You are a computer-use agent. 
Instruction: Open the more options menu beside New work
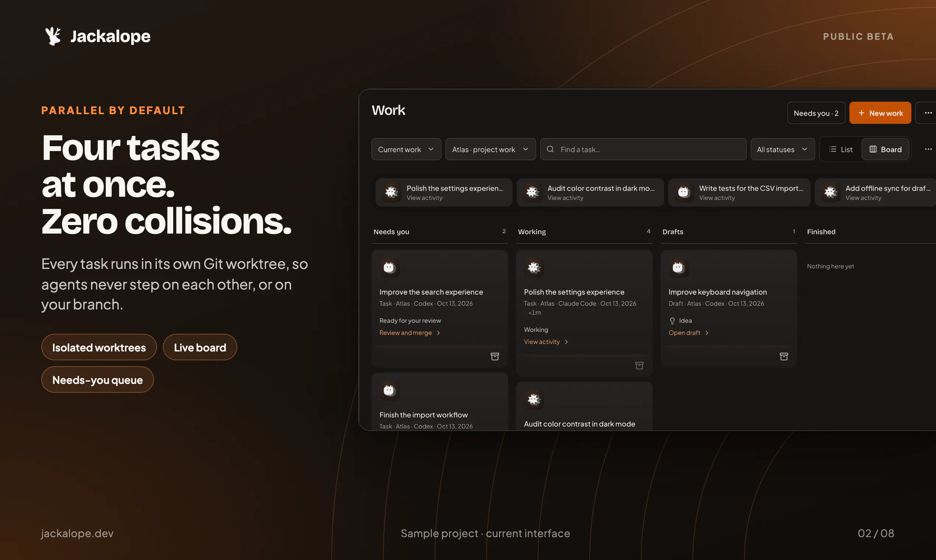pyautogui.click(x=928, y=113)
